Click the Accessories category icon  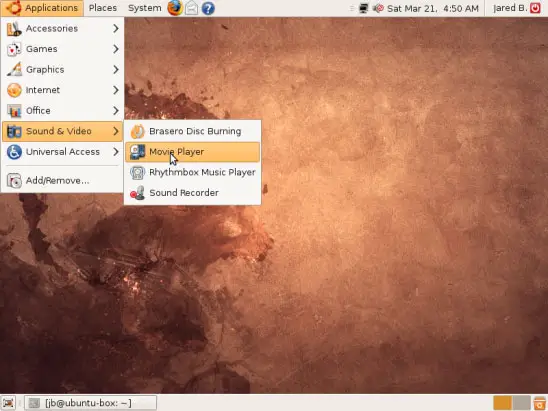pyautogui.click(x=14, y=29)
